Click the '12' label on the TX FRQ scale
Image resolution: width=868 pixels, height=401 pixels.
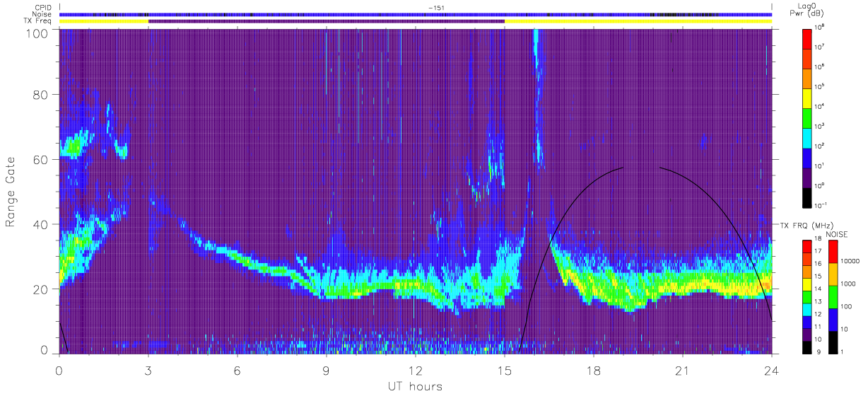pyautogui.click(x=818, y=315)
